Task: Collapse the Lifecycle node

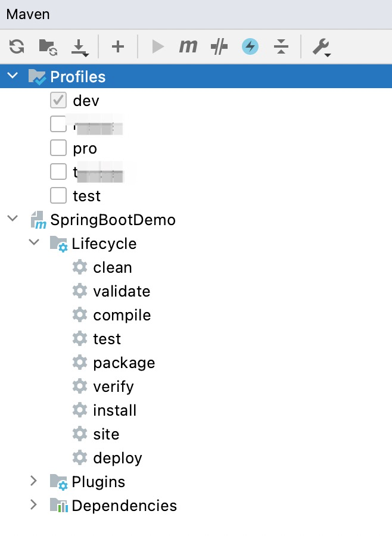Action: [x=34, y=243]
